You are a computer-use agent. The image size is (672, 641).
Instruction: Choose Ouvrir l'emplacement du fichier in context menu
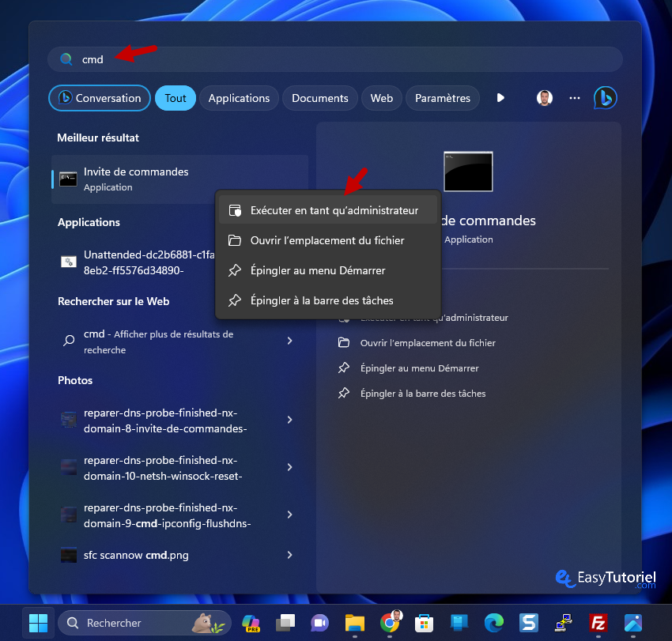click(x=328, y=240)
